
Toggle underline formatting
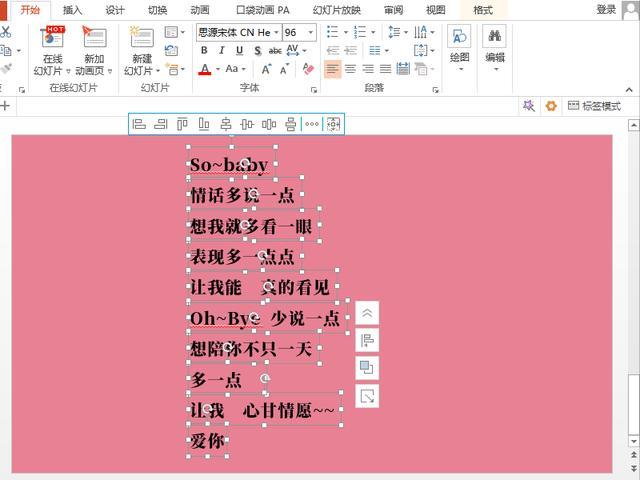[239, 51]
